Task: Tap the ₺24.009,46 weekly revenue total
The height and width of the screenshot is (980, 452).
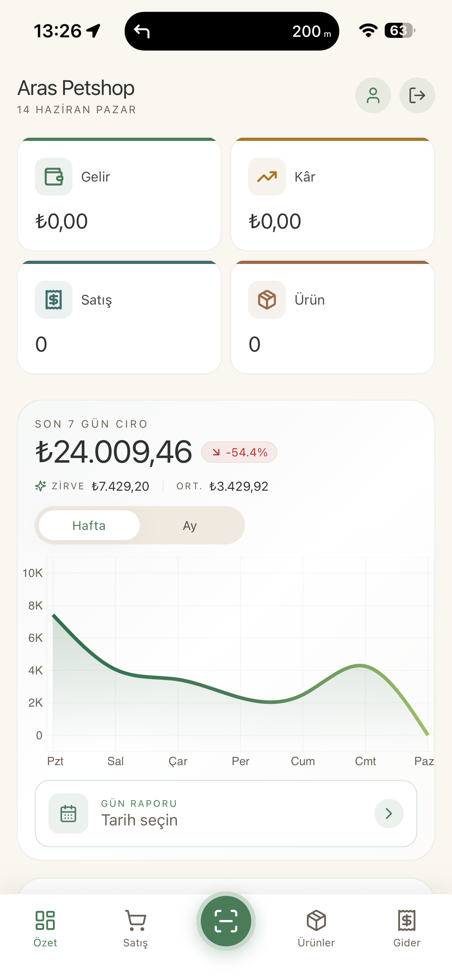Action: coord(114,451)
